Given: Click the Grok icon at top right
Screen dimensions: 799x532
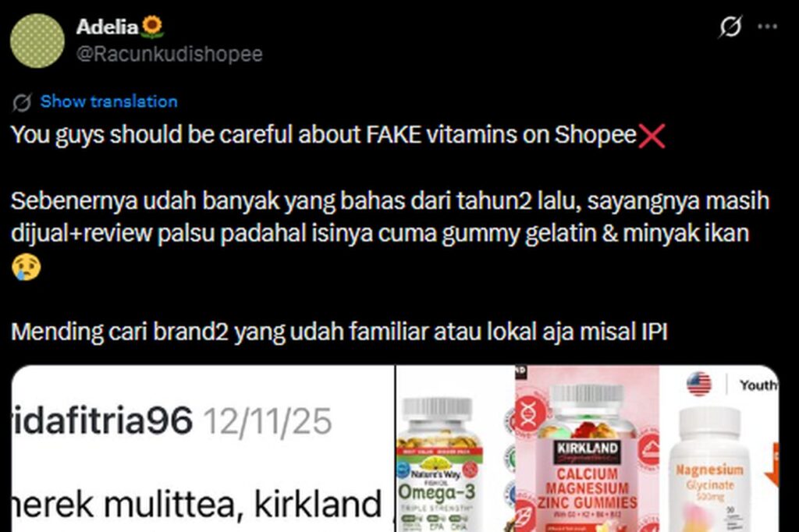Looking at the screenshot, I should point(730,27).
